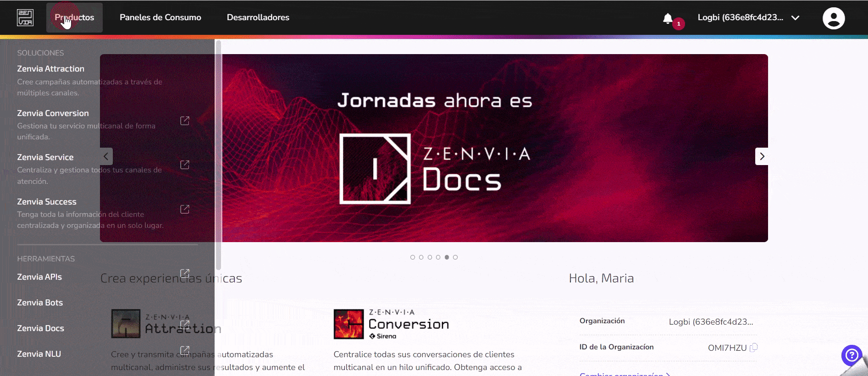The image size is (868, 376).
Task: Select Zenvia Attraction solution
Action: (51, 69)
